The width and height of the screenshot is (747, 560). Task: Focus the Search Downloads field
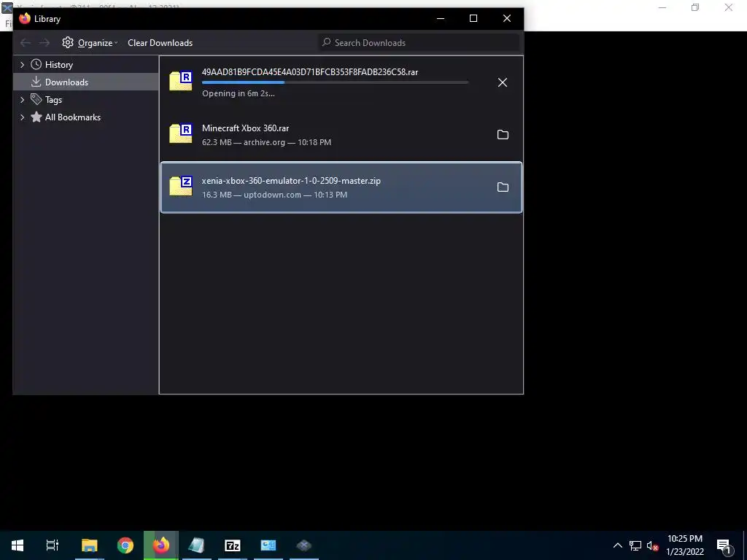tap(419, 43)
